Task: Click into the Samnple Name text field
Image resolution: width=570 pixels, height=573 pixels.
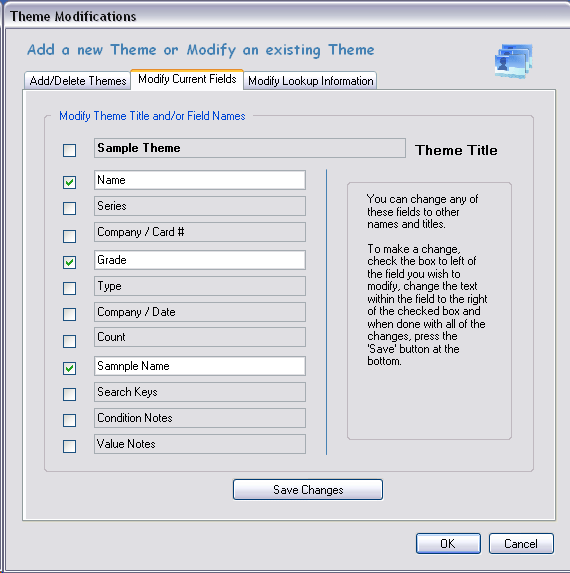Action: 200,366
